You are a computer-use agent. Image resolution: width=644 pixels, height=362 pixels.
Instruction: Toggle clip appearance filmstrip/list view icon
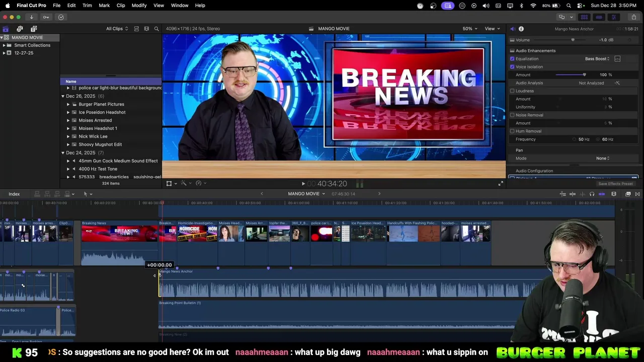tap(136, 29)
